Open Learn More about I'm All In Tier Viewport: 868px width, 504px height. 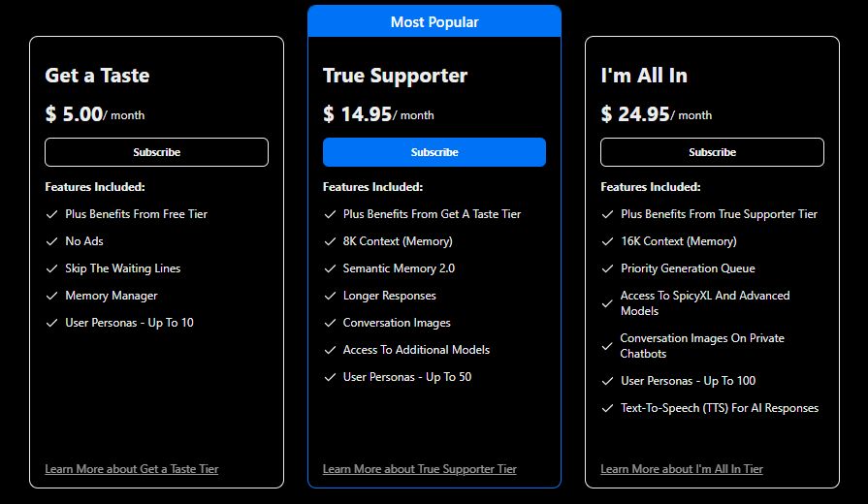(681, 469)
